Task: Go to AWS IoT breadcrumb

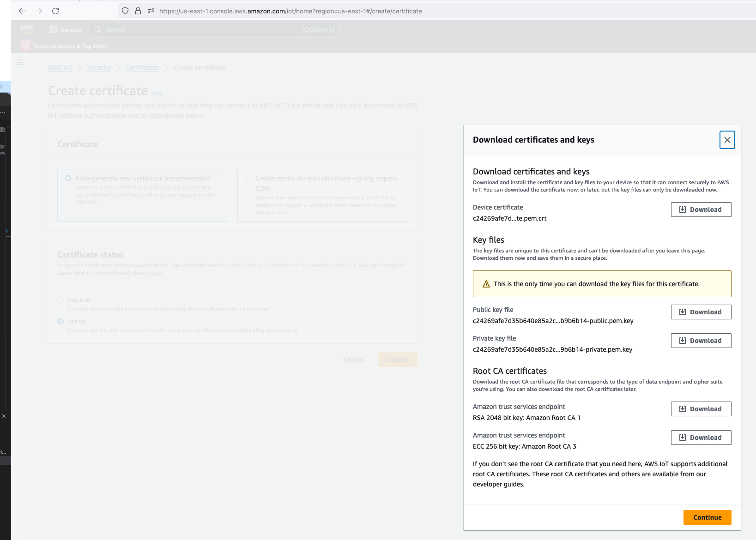Action: coord(60,67)
